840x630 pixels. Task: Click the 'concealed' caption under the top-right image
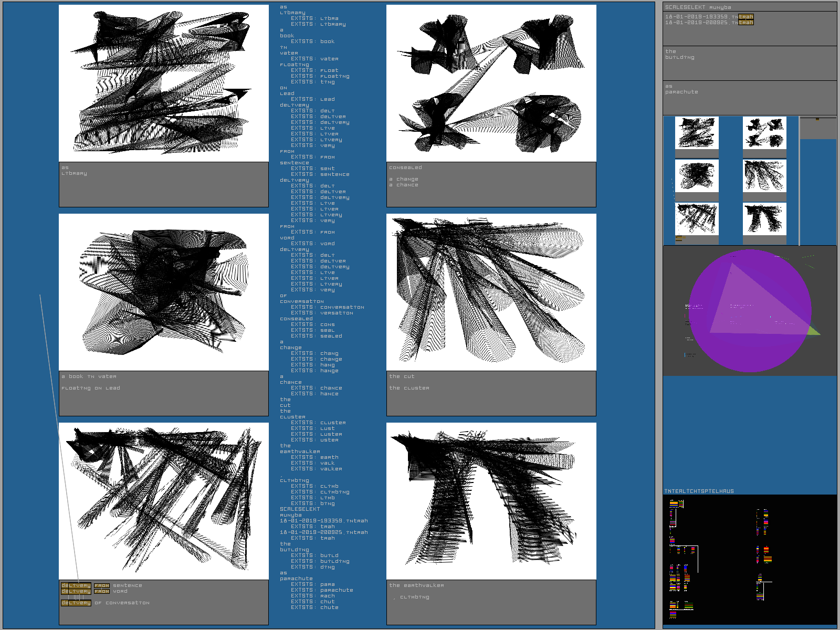click(405, 167)
